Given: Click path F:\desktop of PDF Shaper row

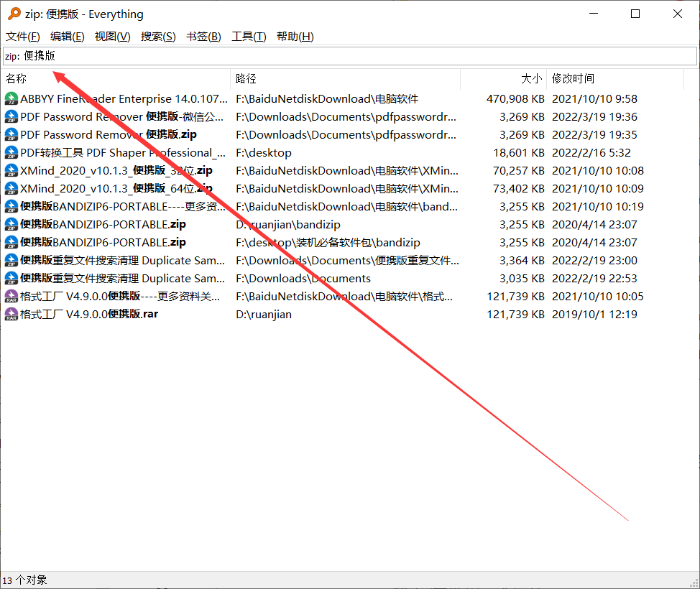Looking at the screenshot, I should pyautogui.click(x=264, y=152).
